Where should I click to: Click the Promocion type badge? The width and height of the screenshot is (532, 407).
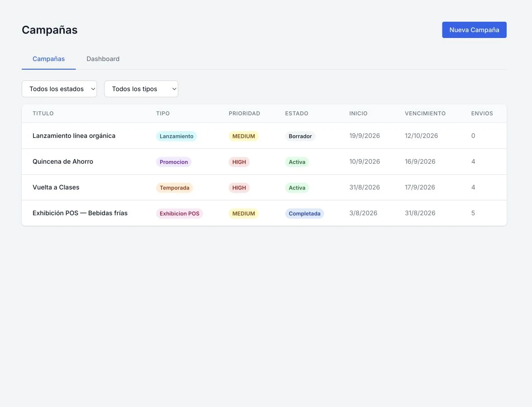(x=174, y=162)
